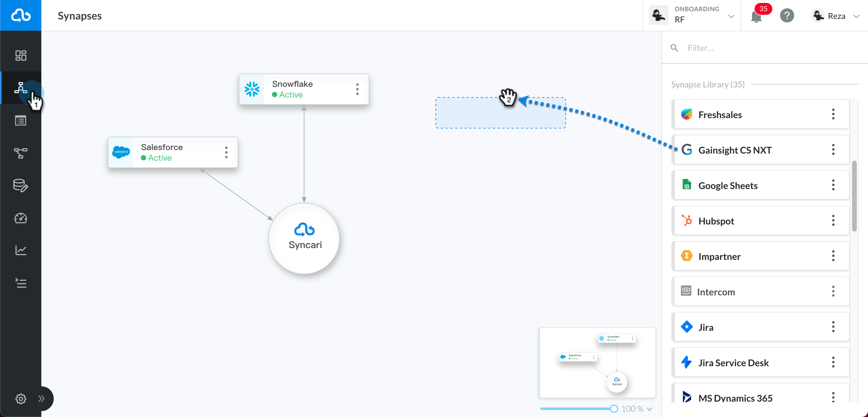Select Impartner library card
This screenshot has height=417, width=868.
[x=760, y=256]
